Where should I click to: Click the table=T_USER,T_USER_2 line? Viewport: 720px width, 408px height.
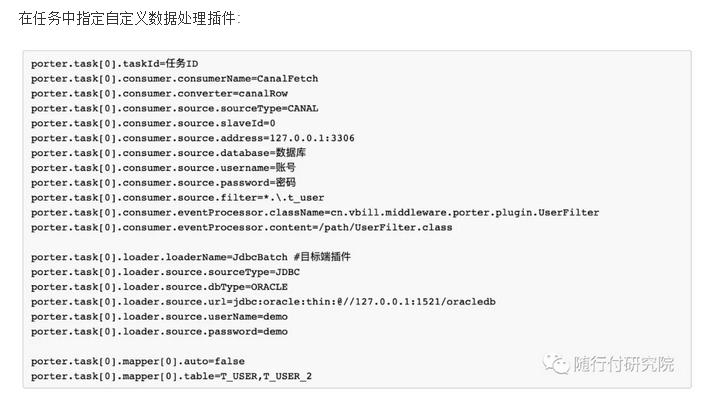[x=171, y=376]
